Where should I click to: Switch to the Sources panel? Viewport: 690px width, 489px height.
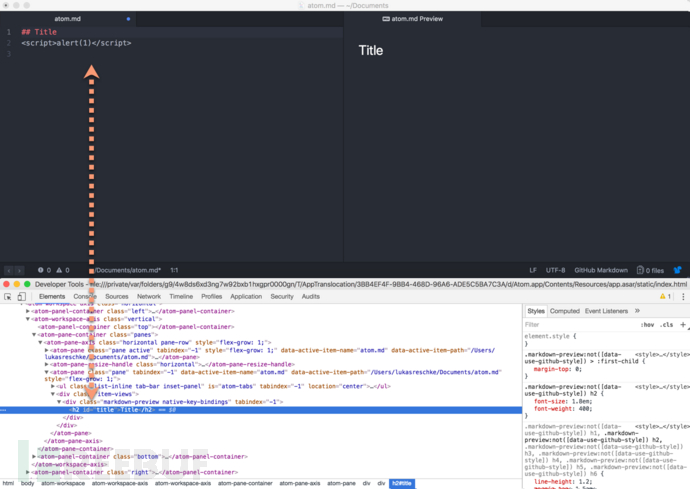click(117, 297)
